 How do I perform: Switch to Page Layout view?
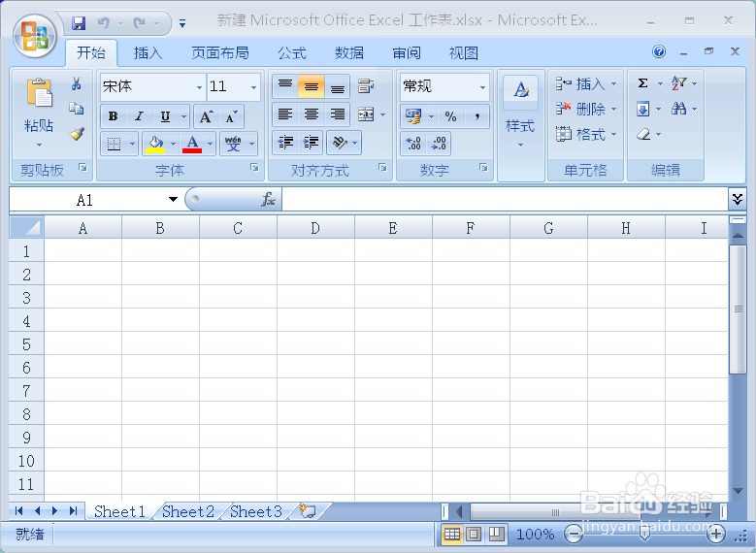(x=474, y=535)
